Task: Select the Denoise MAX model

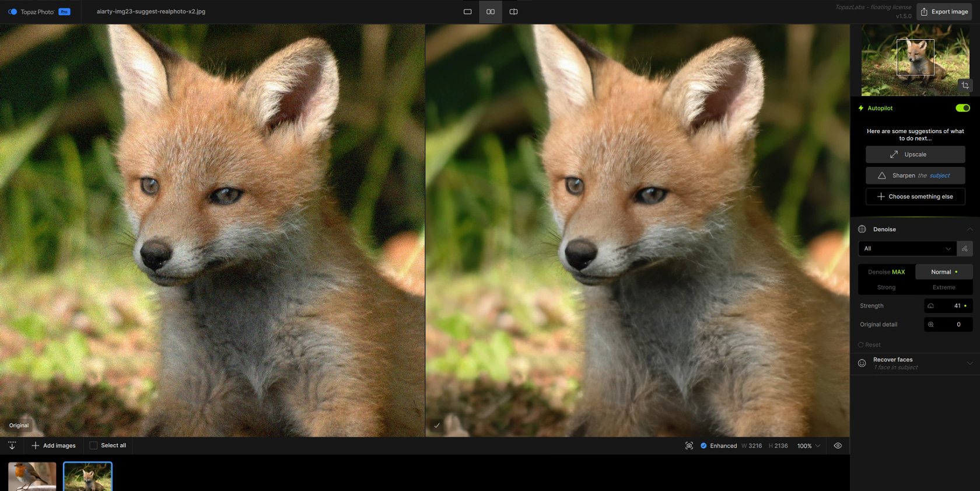Action: (887, 272)
